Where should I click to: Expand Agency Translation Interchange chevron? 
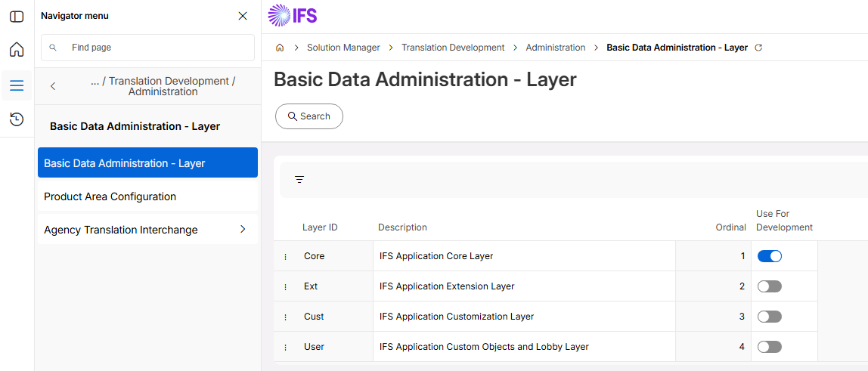(243, 229)
